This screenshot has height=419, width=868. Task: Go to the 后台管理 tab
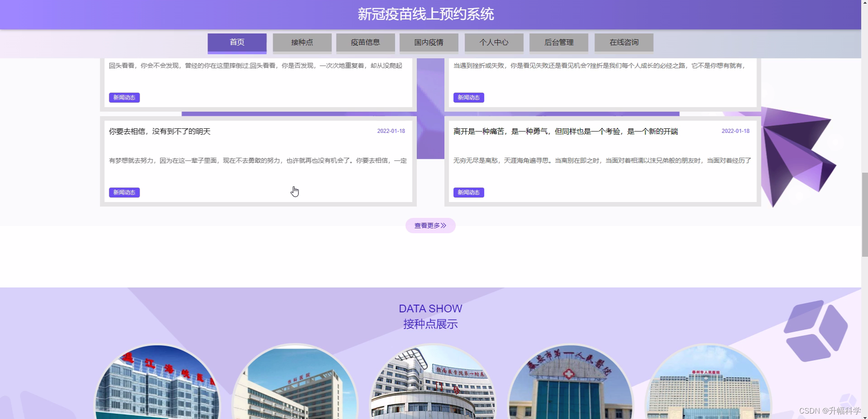pos(559,42)
